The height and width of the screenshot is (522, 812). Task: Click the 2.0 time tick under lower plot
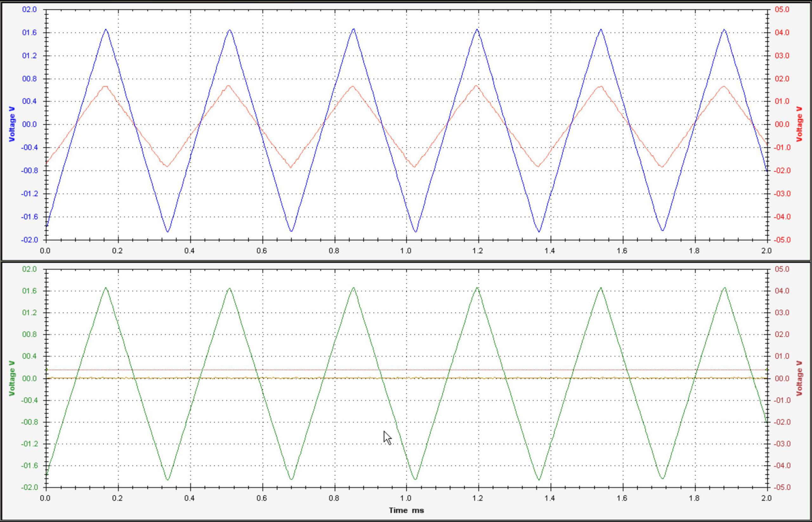(x=767, y=498)
